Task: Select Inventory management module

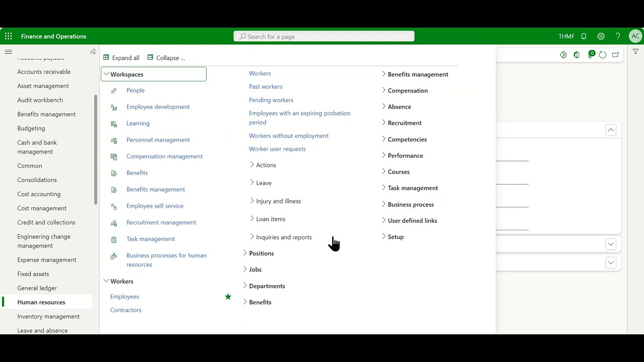Action: (x=48, y=316)
